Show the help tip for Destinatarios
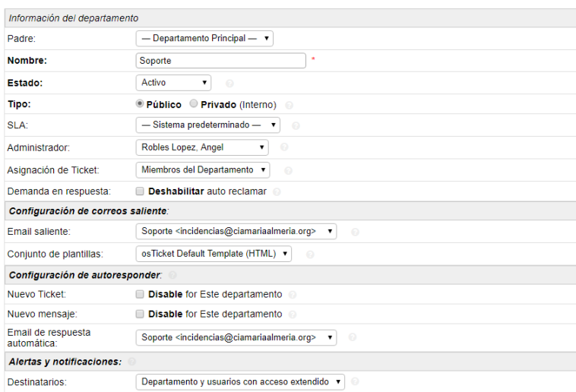 click(x=355, y=382)
